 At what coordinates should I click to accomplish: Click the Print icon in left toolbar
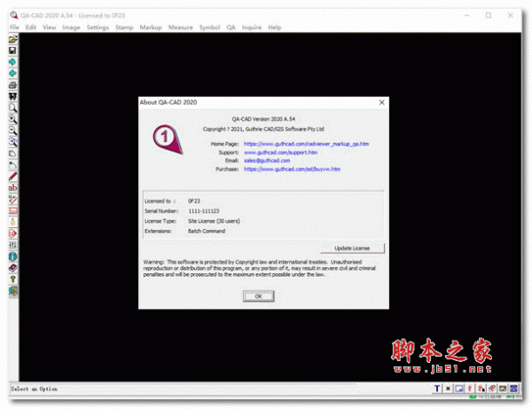click(x=13, y=85)
